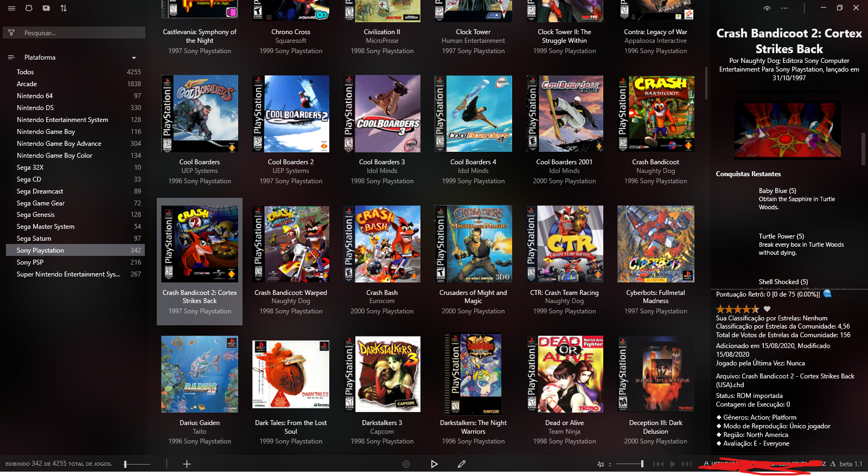Open the sort arrows icon
Screen dimensions: 868x476
tap(63, 8)
